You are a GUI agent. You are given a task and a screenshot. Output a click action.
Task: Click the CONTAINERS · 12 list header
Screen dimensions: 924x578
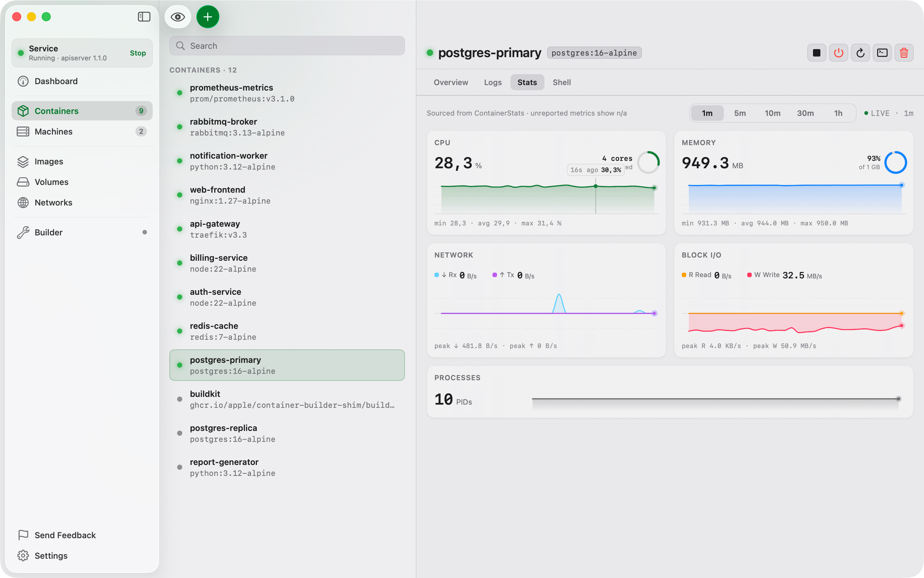pyautogui.click(x=203, y=70)
